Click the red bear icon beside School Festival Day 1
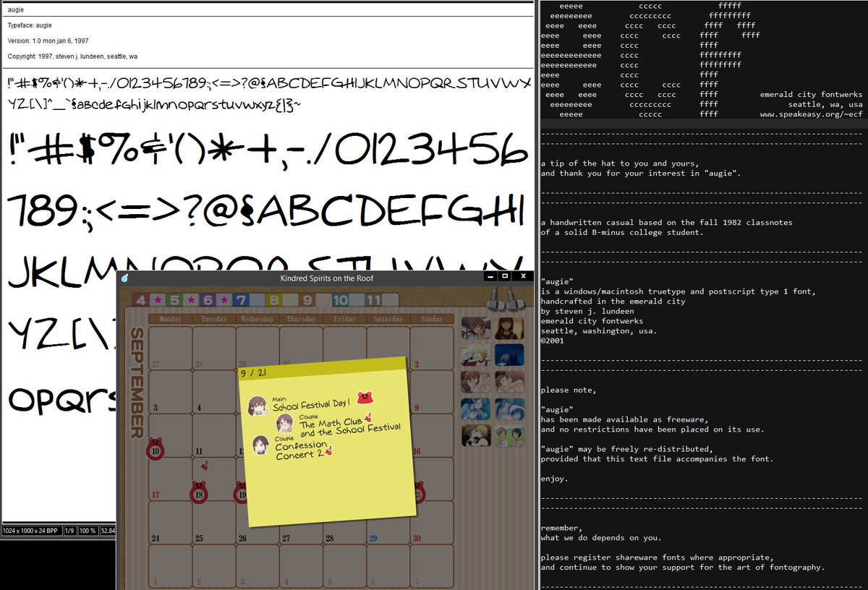 [x=365, y=398]
